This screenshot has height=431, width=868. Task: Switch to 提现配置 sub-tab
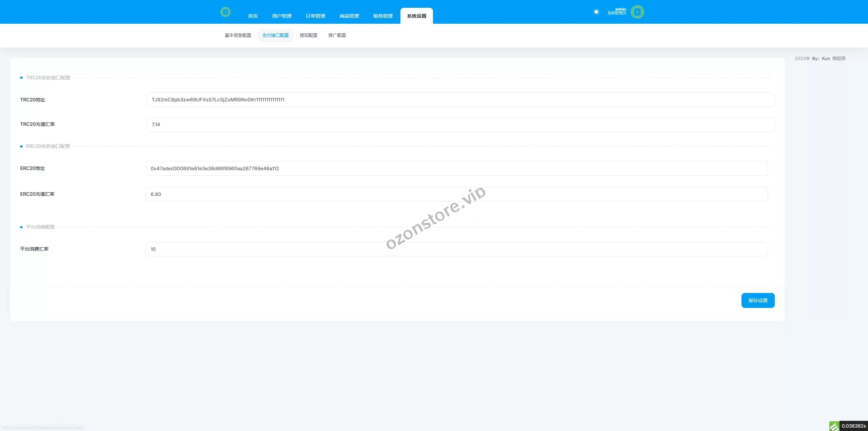[308, 35]
